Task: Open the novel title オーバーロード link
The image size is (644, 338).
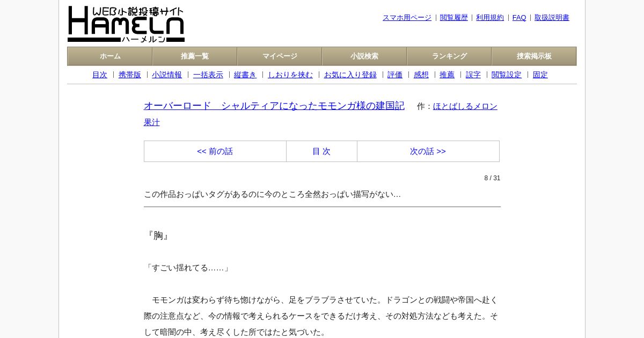Action: tap(274, 106)
